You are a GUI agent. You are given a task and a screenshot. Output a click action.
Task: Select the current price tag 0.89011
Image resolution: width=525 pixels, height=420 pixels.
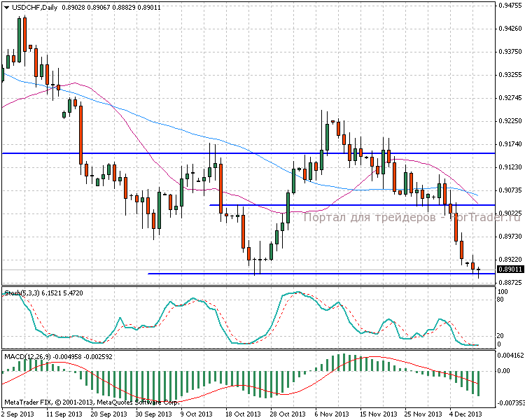(510, 269)
